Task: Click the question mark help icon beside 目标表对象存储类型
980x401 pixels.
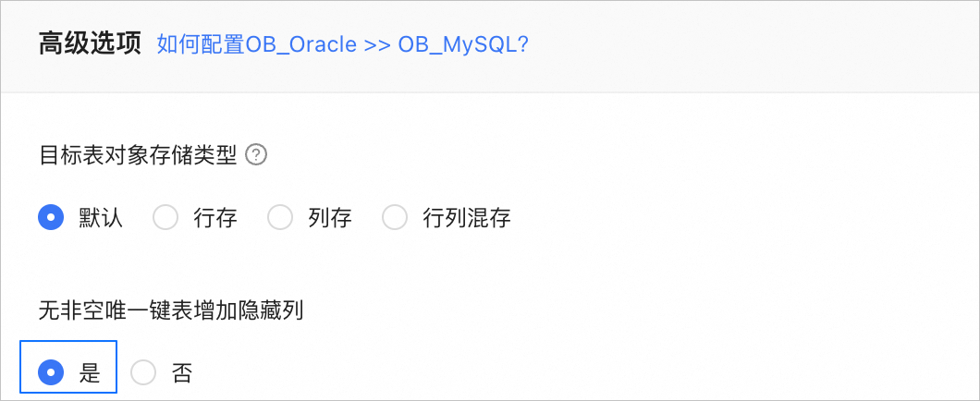Action: (x=257, y=155)
